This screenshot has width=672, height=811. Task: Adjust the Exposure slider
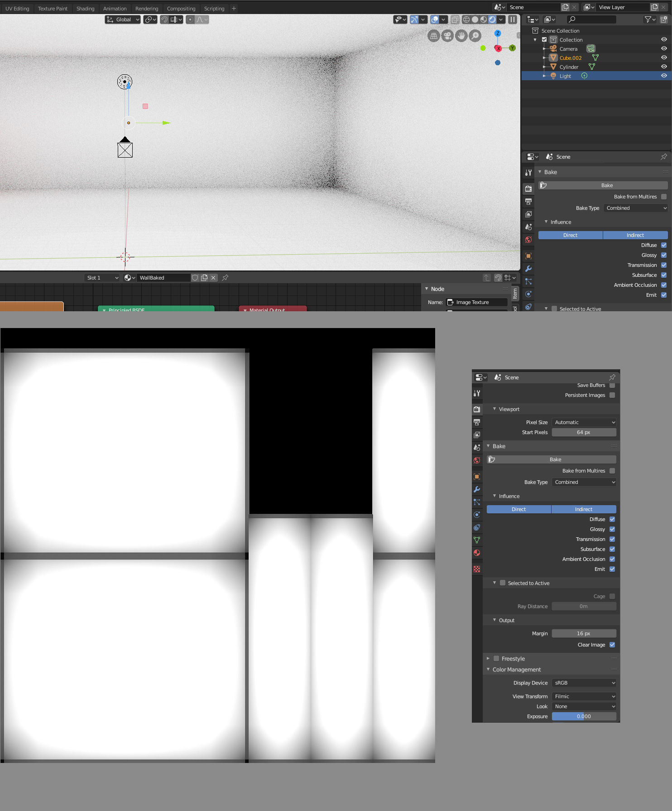click(x=584, y=716)
